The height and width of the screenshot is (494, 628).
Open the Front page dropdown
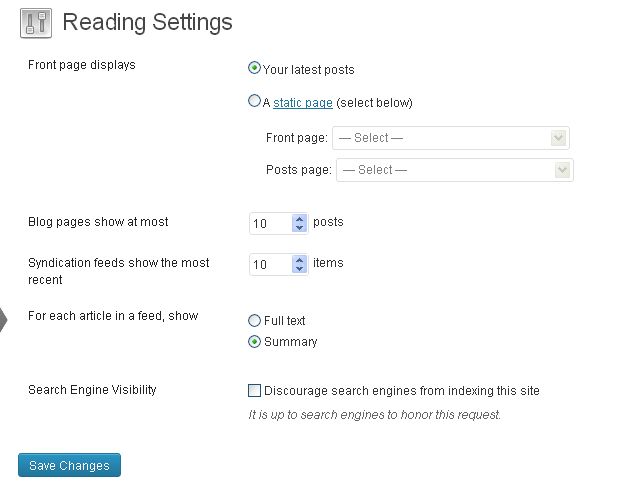451,138
